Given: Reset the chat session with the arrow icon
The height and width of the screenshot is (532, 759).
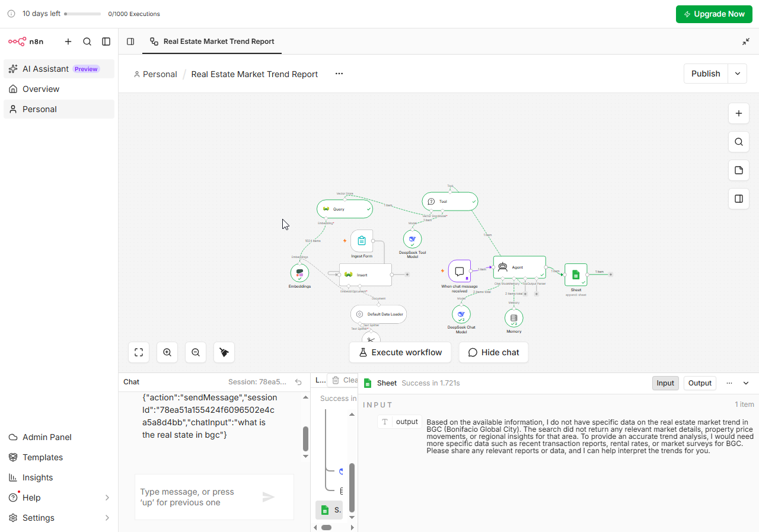Looking at the screenshot, I should (298, 382).
